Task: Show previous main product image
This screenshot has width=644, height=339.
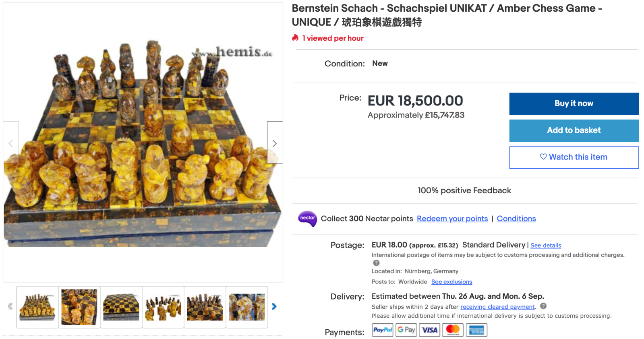Action: (11, 143)
